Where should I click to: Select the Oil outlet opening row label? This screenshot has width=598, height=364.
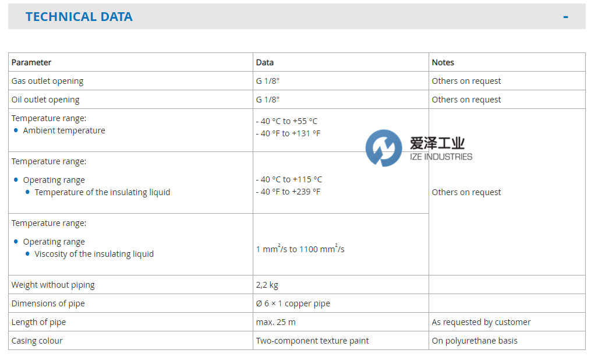pos(45,100)
